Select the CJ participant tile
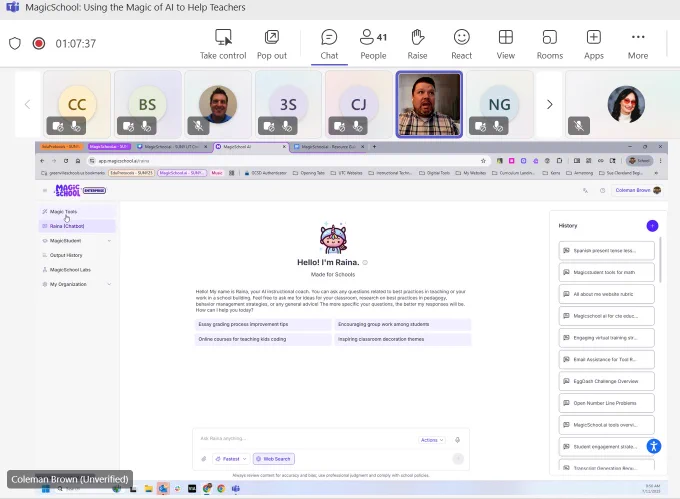The height and width of the screenshot is (499, 680). [x=359, y=104]
